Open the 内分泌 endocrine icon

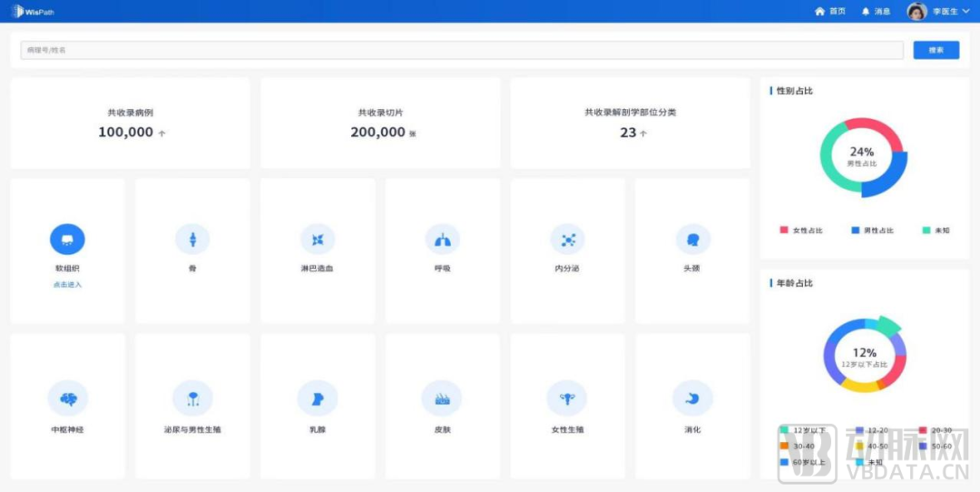[x=568, y=240]
